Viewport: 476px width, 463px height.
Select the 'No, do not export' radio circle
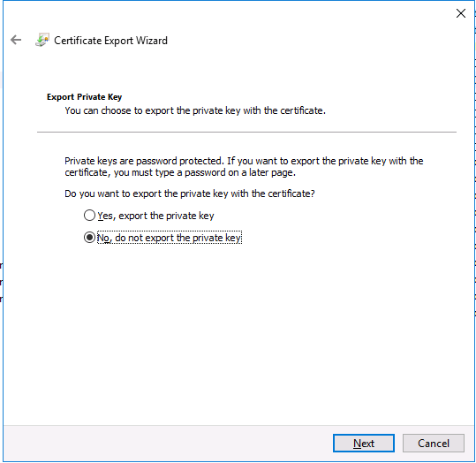tap(89, 238)
